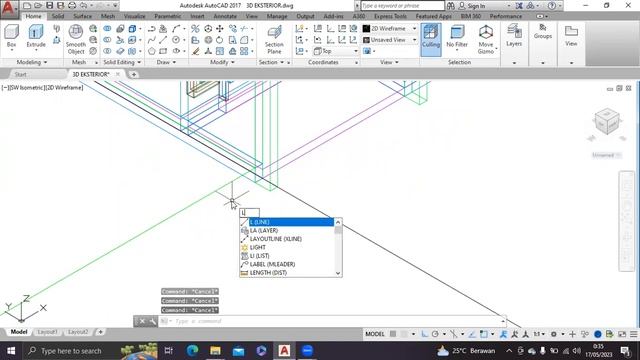
Task: Select the Move tool in Modify panel
Action: (220, 29)
